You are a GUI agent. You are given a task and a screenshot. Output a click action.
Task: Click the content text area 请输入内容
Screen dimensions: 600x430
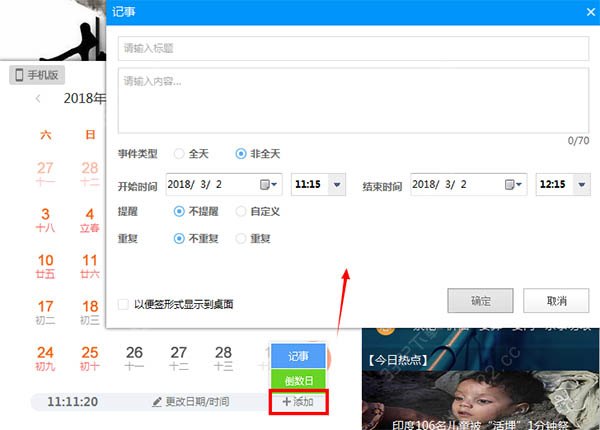(x=353, y=101)
